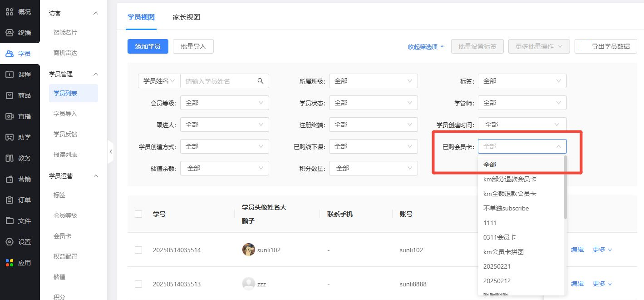Open the 设置 settings section

[x=20, y=242]
